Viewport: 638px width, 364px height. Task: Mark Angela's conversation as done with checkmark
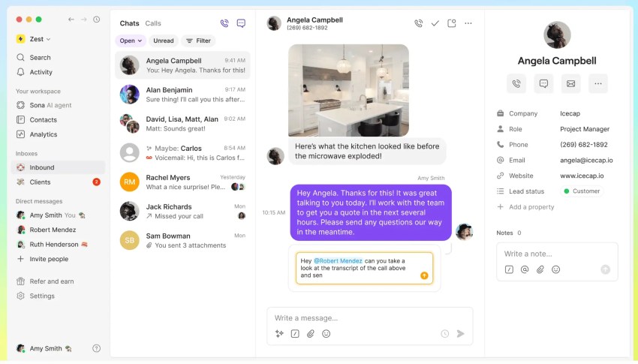tap(435, 23)
